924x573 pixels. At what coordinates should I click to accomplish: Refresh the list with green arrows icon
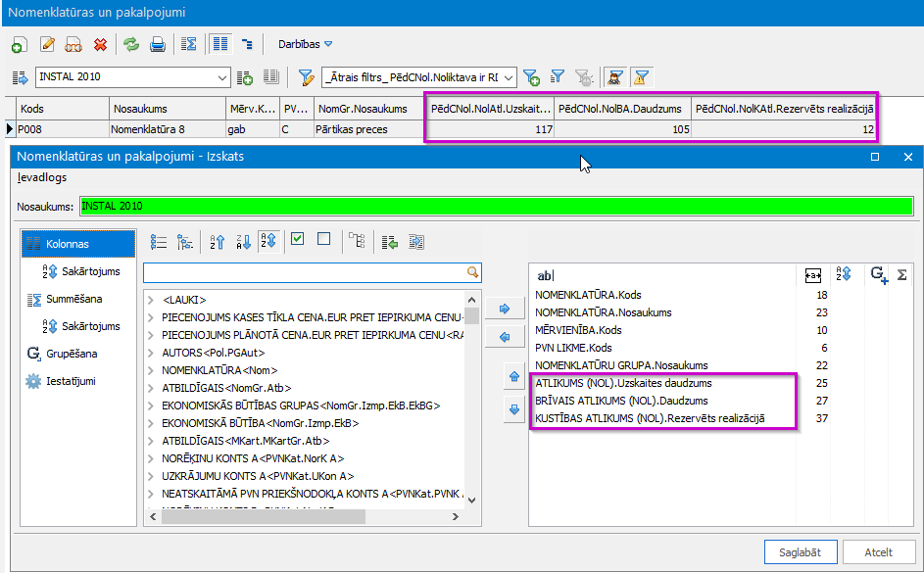click(131, 44)
